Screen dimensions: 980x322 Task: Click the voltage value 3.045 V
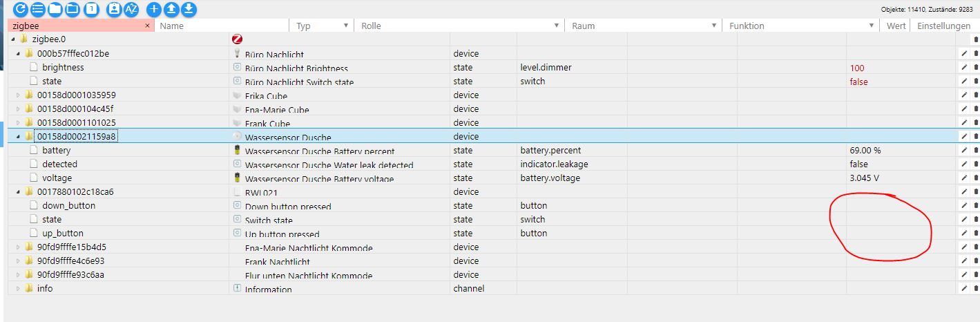point(865,178)
